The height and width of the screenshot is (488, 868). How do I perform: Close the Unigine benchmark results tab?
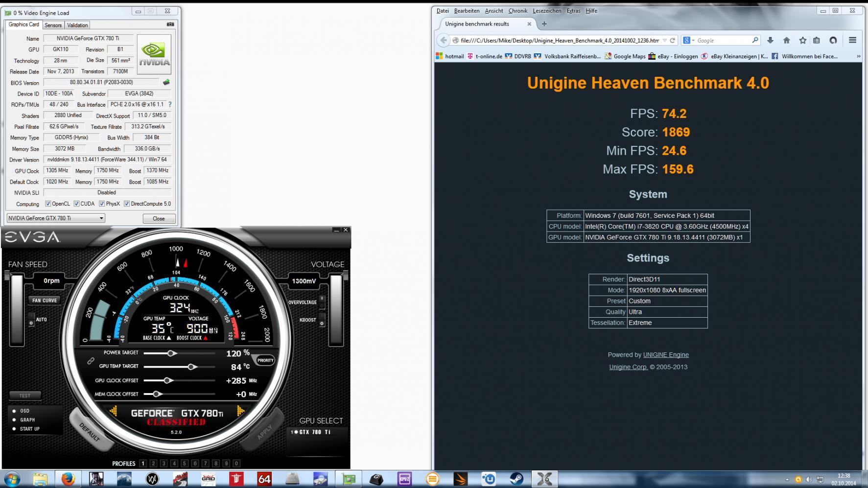click(529, 24)
